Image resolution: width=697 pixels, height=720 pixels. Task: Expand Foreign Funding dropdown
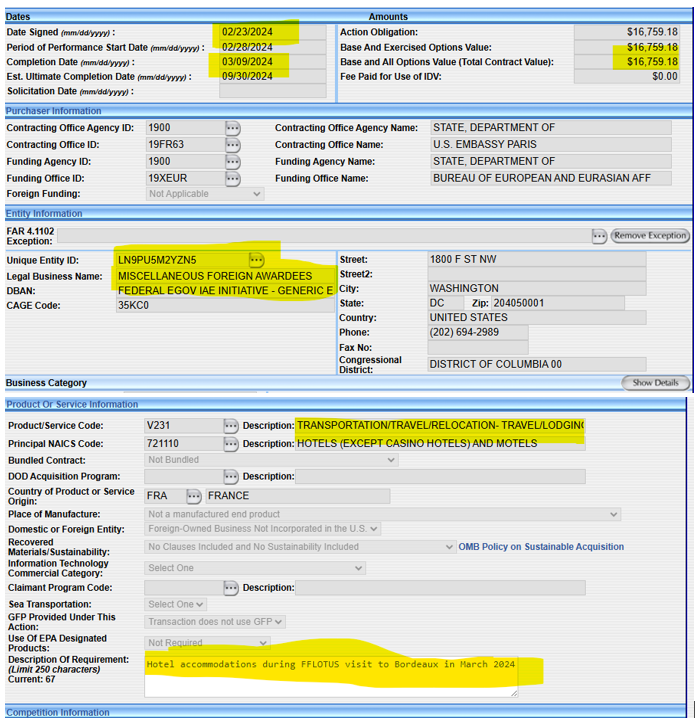click(x=205, y=194)
